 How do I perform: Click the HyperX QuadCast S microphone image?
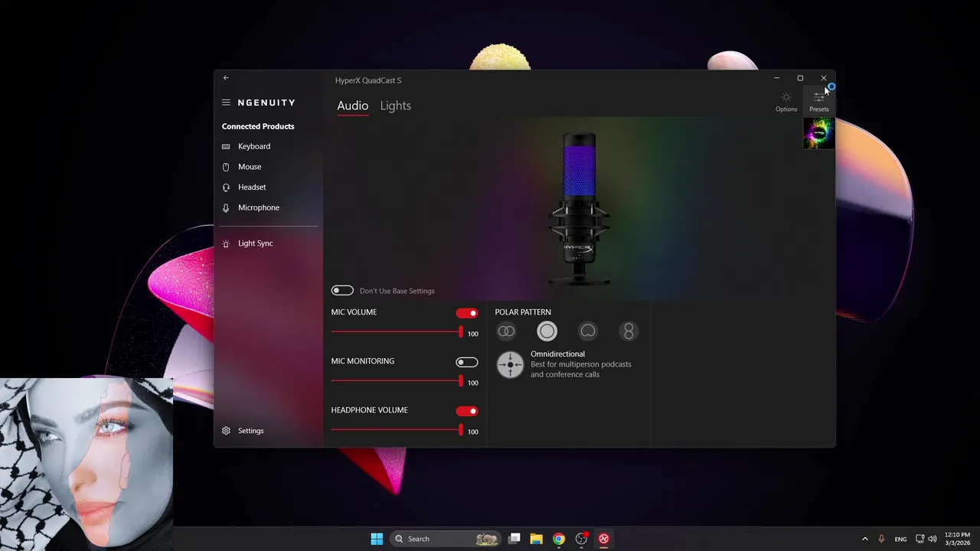pyautogui.click(x=580, y=208)
